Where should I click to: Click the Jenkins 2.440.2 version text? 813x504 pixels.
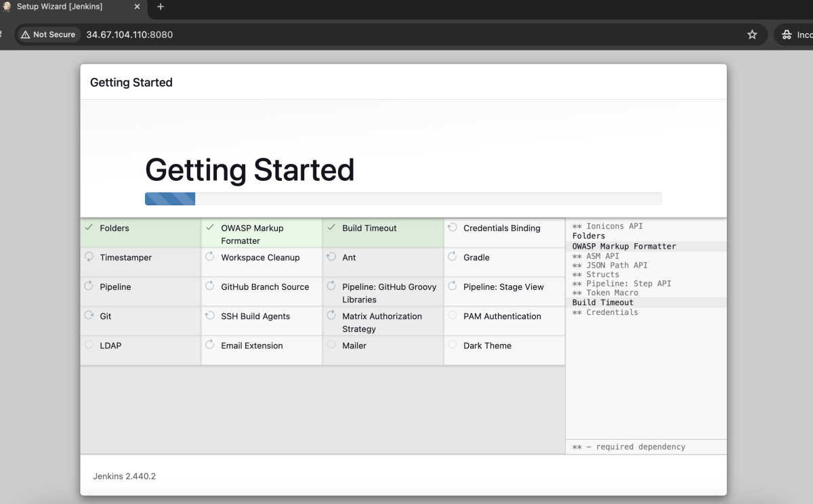(125, 476)
